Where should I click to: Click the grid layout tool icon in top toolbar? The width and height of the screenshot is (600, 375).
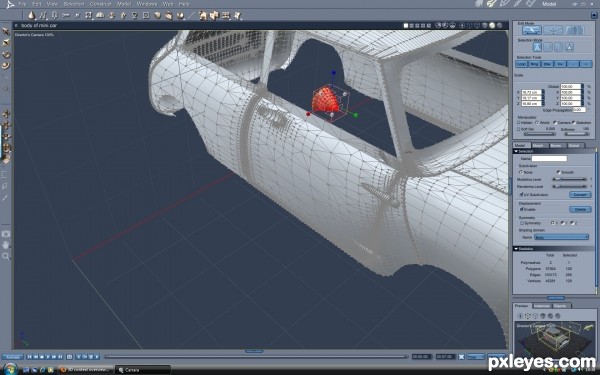tap(226, 15)
